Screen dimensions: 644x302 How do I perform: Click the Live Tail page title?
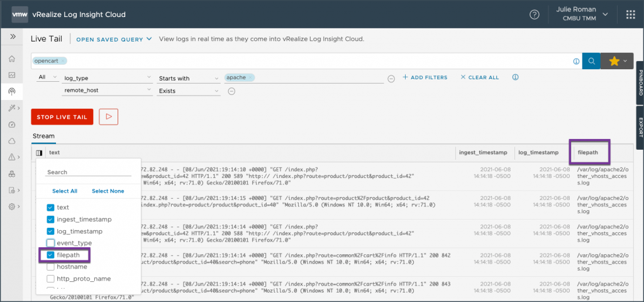coord(47,39)
